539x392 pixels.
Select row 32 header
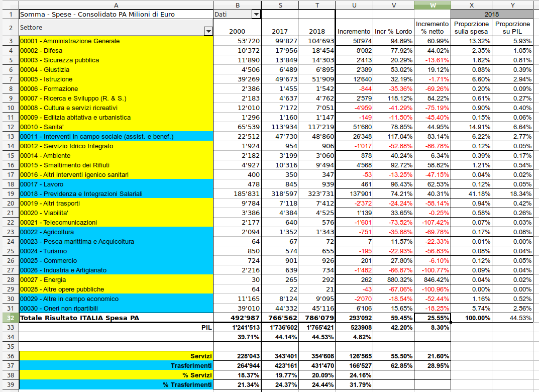point(10,318)
